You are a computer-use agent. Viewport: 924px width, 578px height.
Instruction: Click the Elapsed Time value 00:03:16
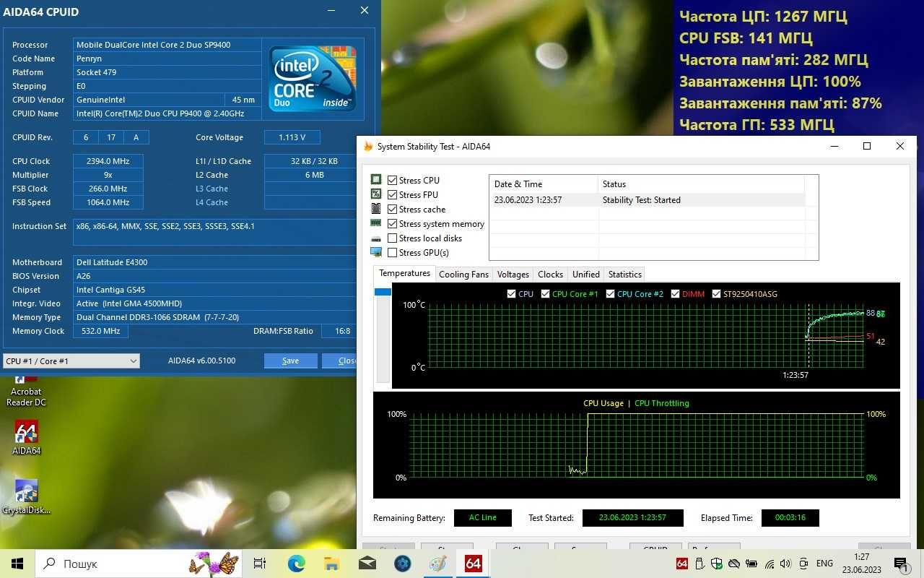click(x=790, y=518)
